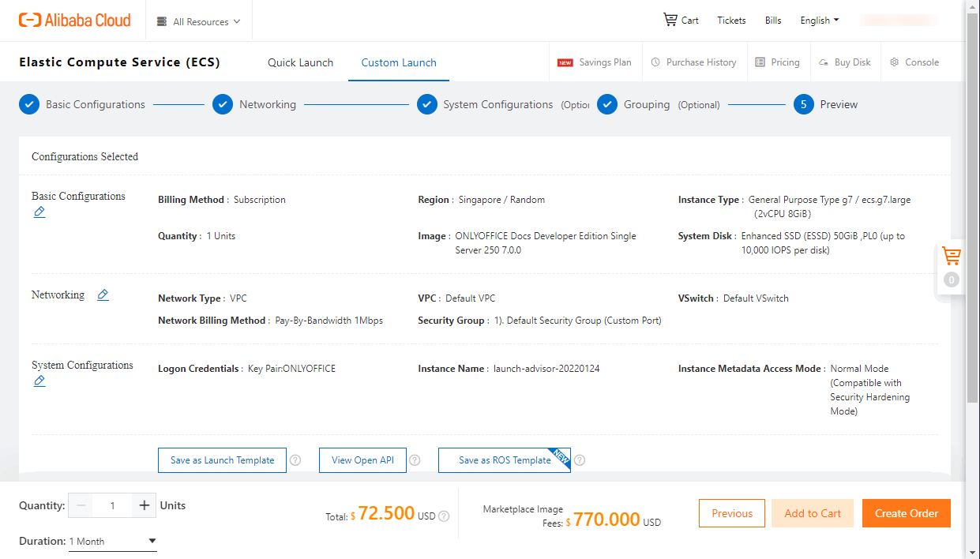
Task: Click Save as ROS Template
Action: [x=504, y=460]
